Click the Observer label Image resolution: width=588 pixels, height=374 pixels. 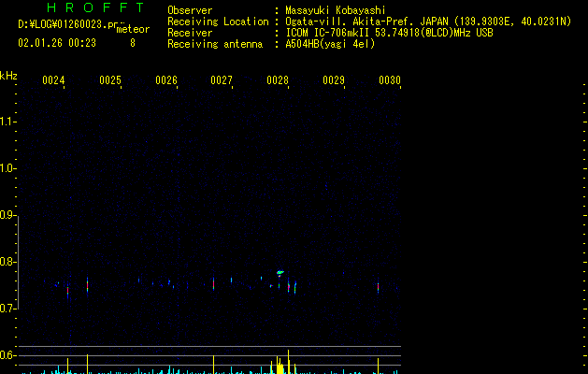tap(190, 10)
